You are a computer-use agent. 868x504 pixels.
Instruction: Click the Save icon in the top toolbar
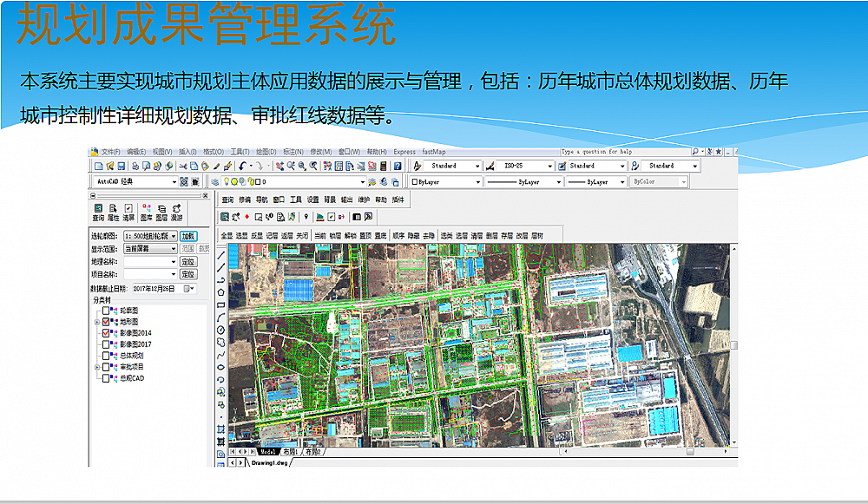(122, 166)
